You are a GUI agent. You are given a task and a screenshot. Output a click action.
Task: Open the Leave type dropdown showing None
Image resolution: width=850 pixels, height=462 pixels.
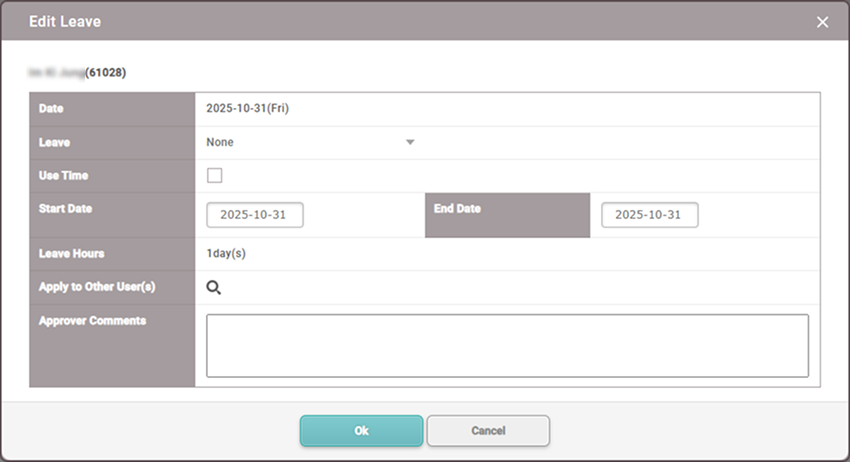tap(300, 142)
